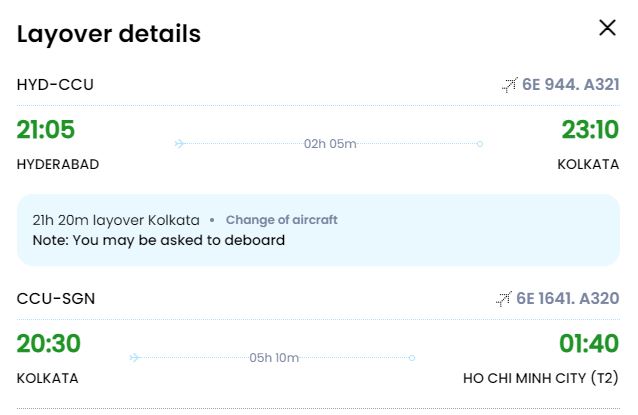Image resolution: width=638 pixels, height=415 pixels.
Task: Select the HYD-CCU segment label
Action: [x=55, y=85]
